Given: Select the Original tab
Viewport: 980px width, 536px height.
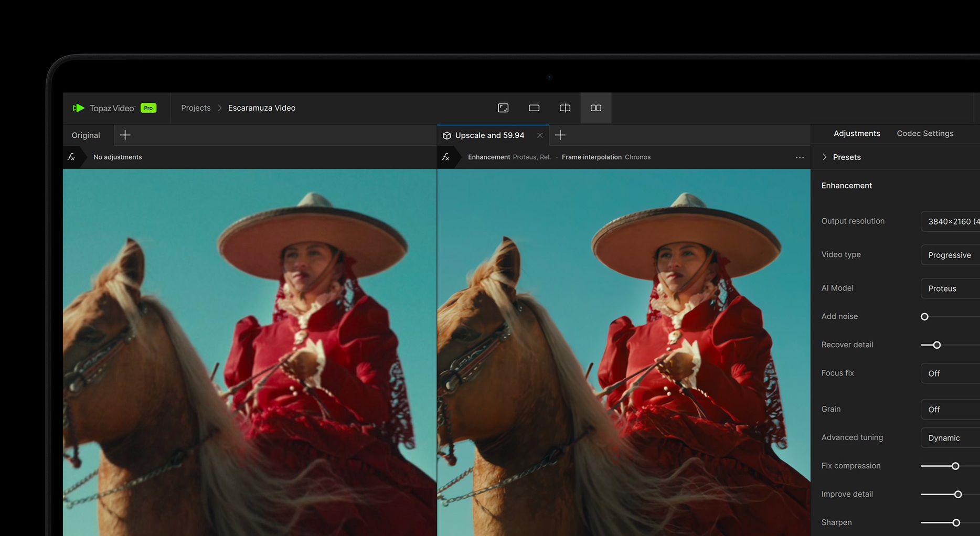Looking at the screenshot, I should point(86,135).
